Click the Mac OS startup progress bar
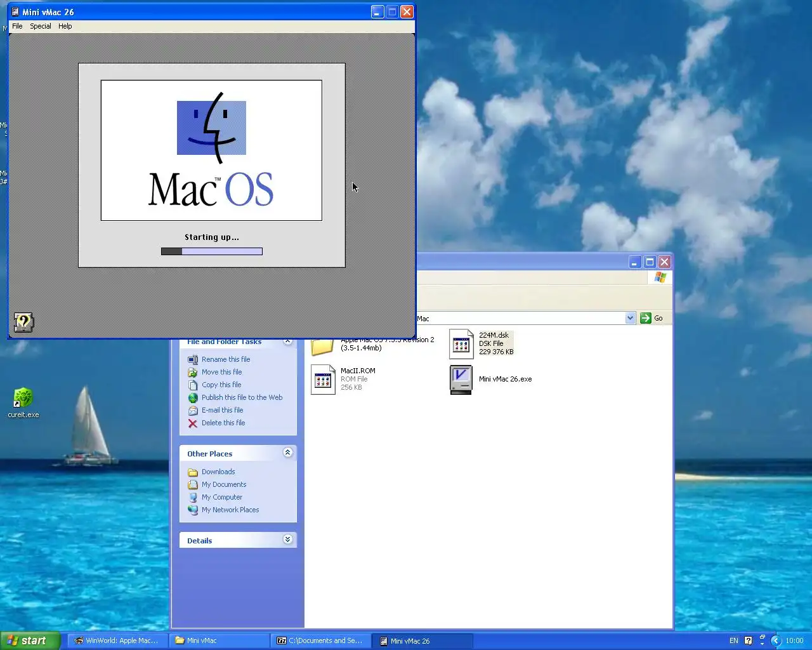Image resolution: width=812 pixels, height=650 pixels. tap(211, 251)
